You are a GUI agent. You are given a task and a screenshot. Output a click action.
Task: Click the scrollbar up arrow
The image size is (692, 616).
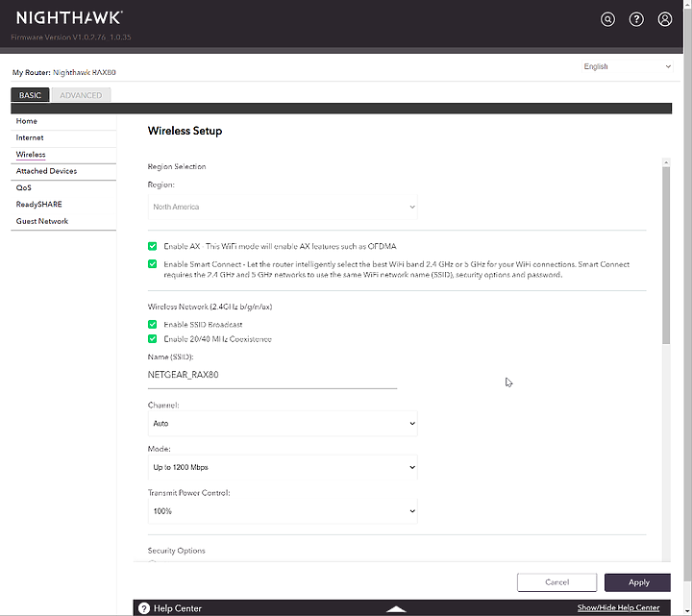pyautogui.click(x=666, y=162)
